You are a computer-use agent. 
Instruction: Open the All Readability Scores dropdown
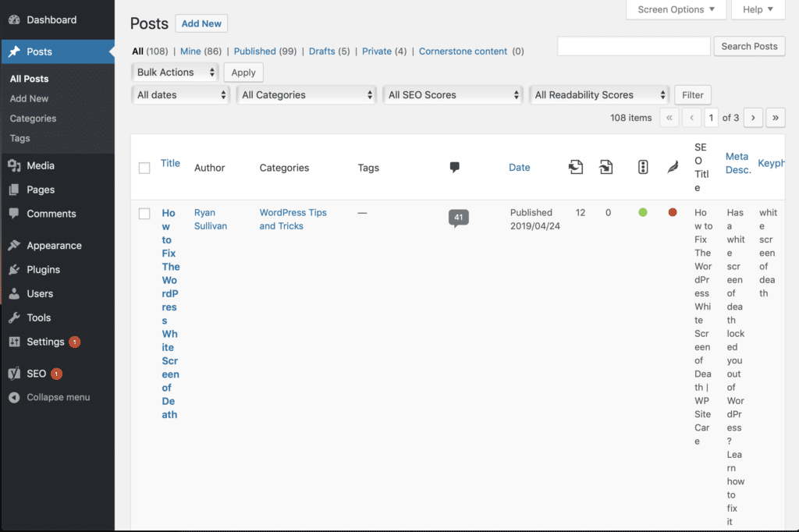click(599, 95)
